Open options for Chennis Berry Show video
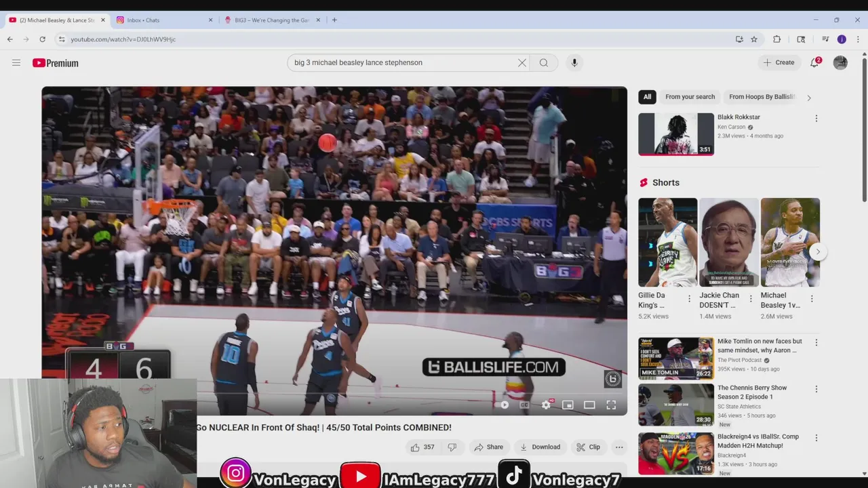This screenshot has width=868, height=488. pyautogui.click(x=816, y=390)
